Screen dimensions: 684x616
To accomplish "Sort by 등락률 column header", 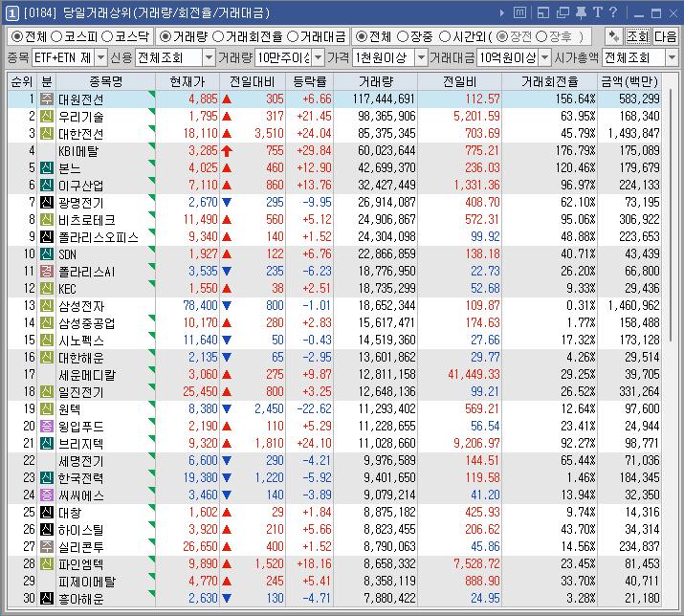I will (309, 81).
